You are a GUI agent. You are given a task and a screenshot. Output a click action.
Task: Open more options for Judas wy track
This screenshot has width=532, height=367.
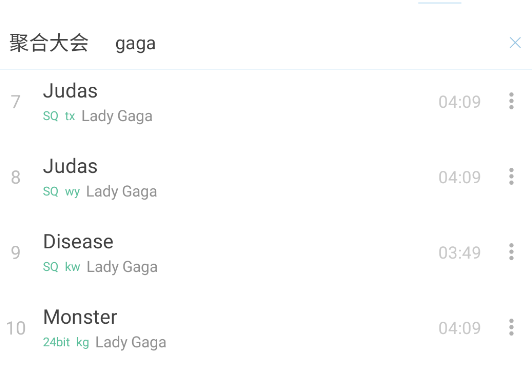pyautogui.click(x=511, y=176)
